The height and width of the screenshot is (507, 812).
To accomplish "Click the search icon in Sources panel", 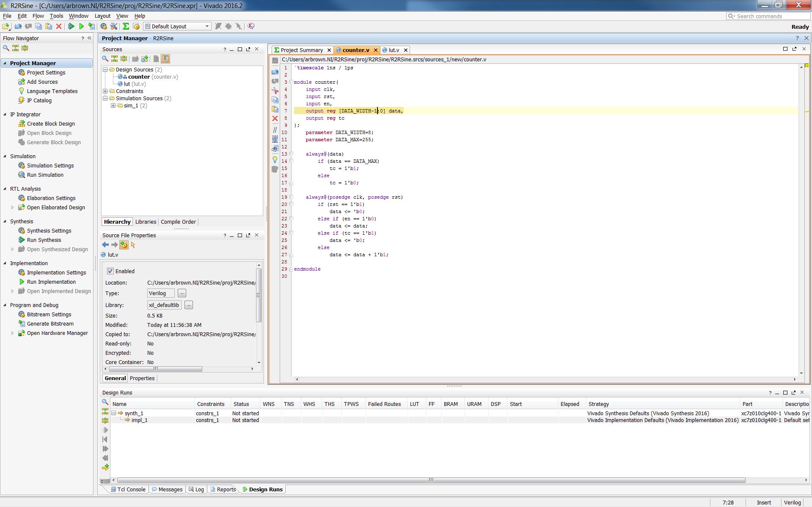I will pyautogui.click(x=105, y=59).
